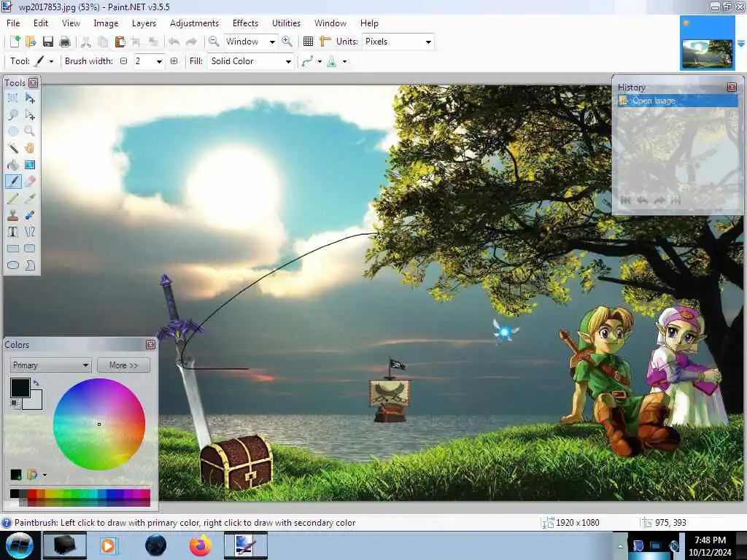Click the Print toolbar icon
The height and width of the screenshot is (560, 747).
pyautogui.click(x=65, y=42)
